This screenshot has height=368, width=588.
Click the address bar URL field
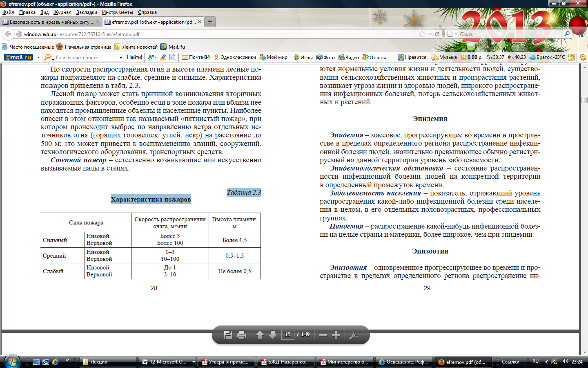click(x=220, y=34)
